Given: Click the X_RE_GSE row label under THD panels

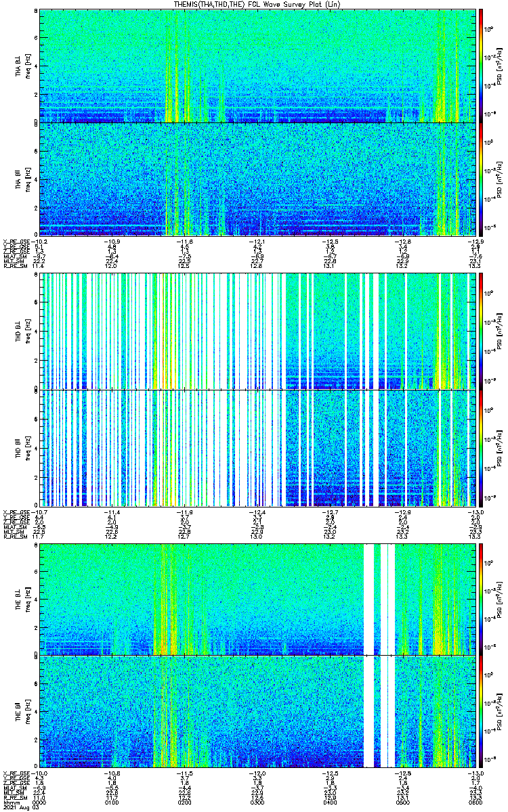Looking at the screenshot, I should pos(16,512).
